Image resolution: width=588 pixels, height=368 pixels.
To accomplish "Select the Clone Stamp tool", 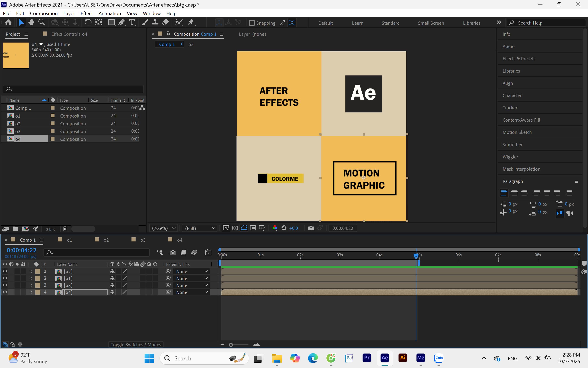I will (155, 23).
